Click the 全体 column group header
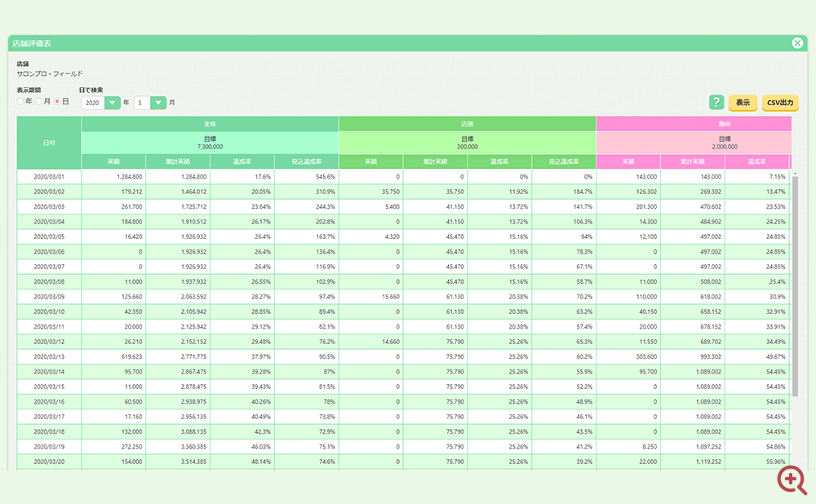816x504 pixels. pos(211,124)
